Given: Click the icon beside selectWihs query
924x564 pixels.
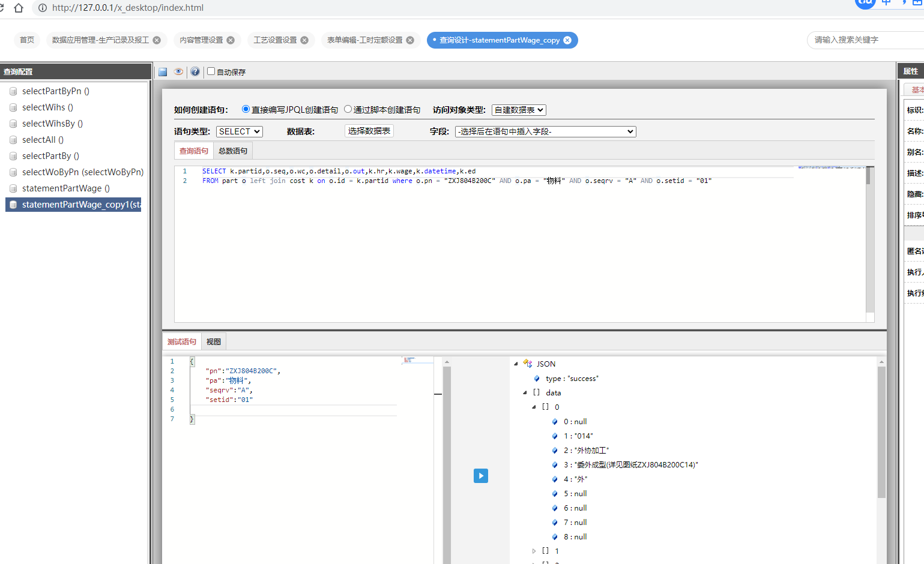Looking at the screenshot, I should pos(13,107).
